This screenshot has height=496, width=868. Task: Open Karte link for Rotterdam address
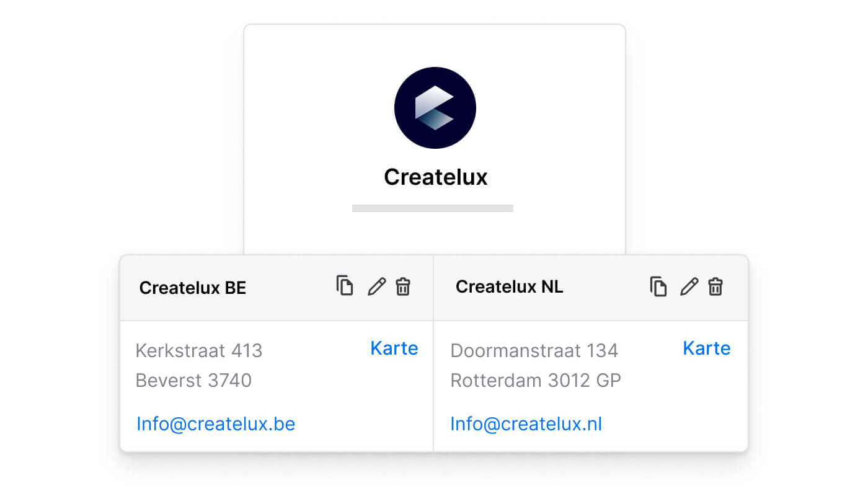pyautogui.click(x=706, y=348)
